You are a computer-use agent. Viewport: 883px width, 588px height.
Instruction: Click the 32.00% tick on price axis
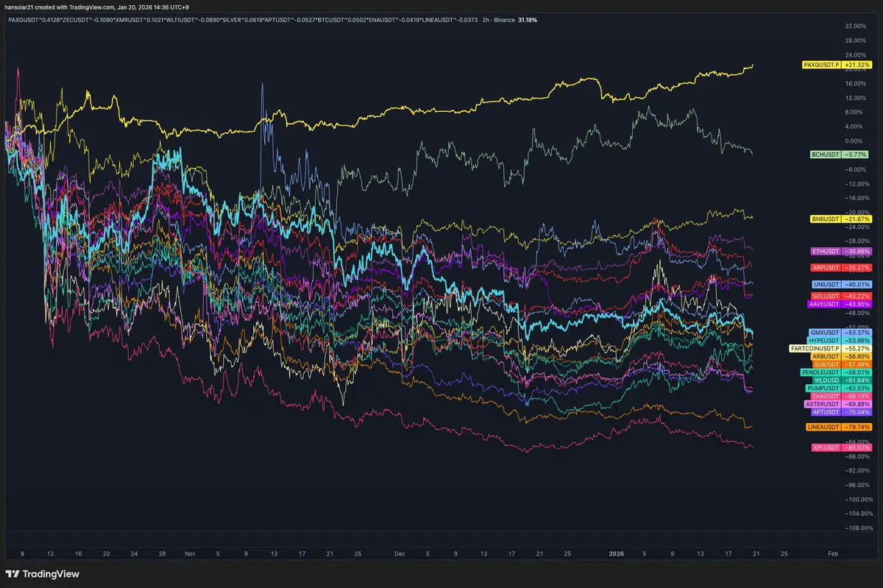(857, 26)
